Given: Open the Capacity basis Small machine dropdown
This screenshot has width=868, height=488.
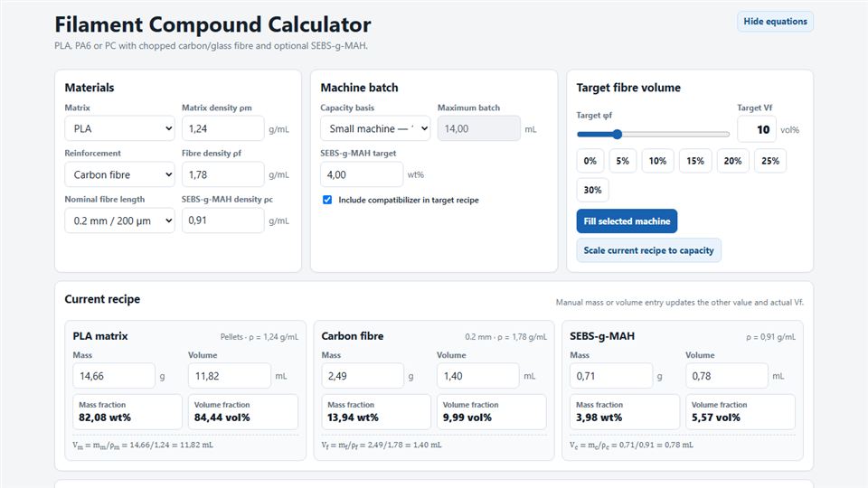Looking at the screenshot, I should [375, 128].
